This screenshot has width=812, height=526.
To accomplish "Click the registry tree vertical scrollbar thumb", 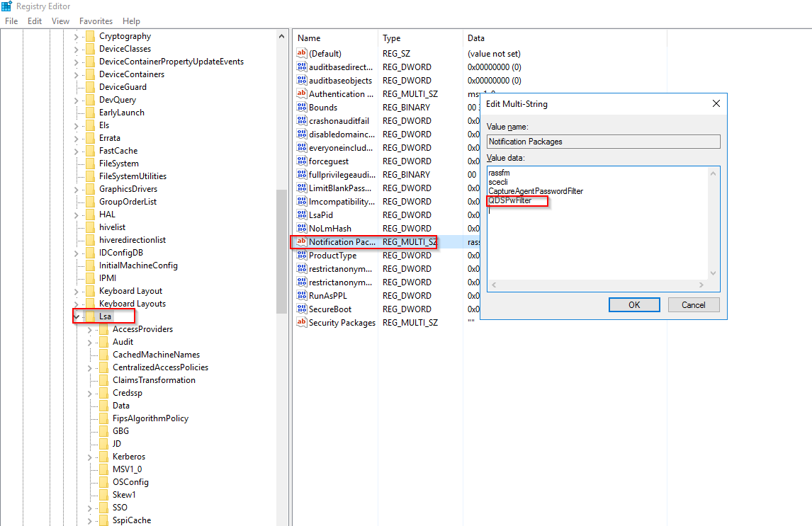I will 282,251.
